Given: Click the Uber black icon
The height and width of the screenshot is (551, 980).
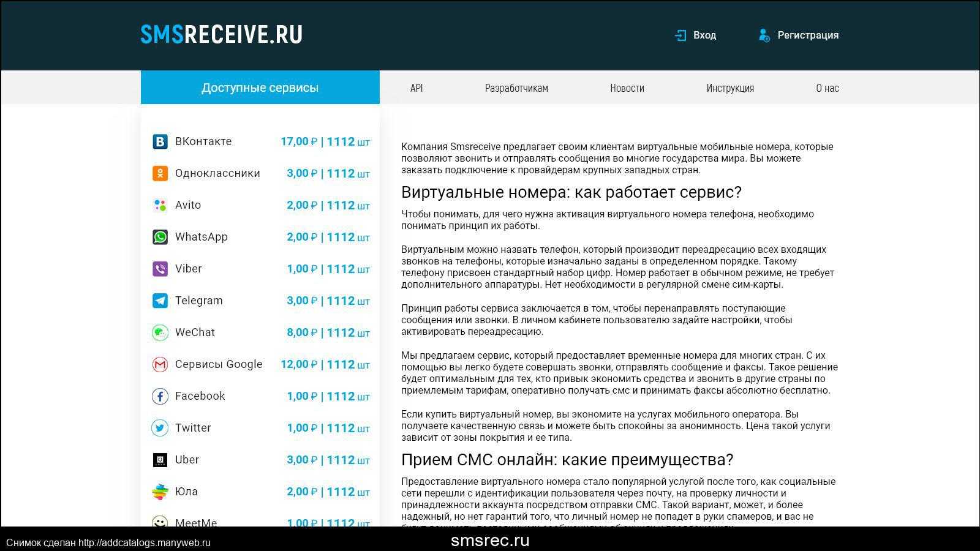Looking at the screenshot, I should [160, 460].
